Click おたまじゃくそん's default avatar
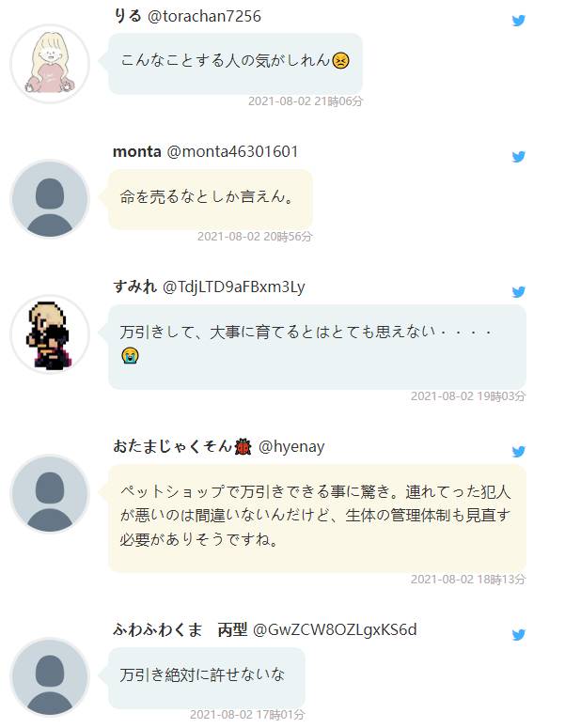This screenshot has width=565, height=728. [x=50, y=494]
